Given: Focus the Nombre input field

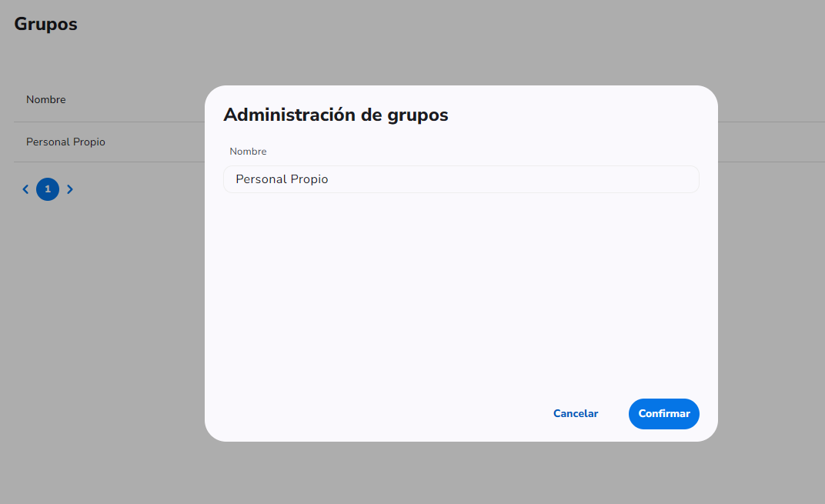Looking at the screenshot, I should 462,179.
